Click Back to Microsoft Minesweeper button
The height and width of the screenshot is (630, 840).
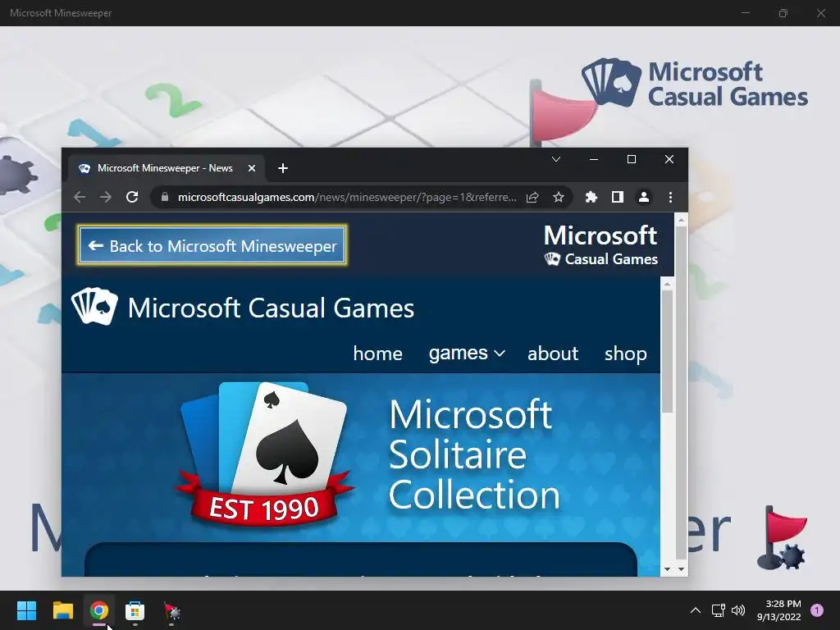(x=212, y=245)
